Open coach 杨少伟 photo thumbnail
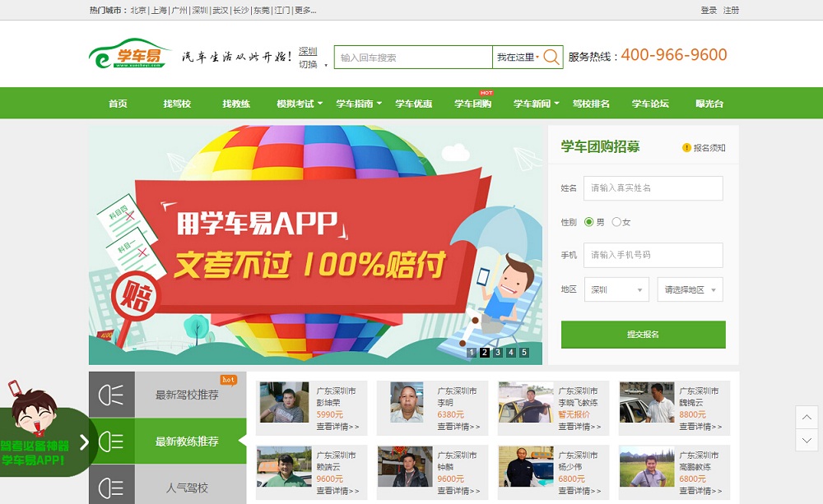 pos(526,466)
